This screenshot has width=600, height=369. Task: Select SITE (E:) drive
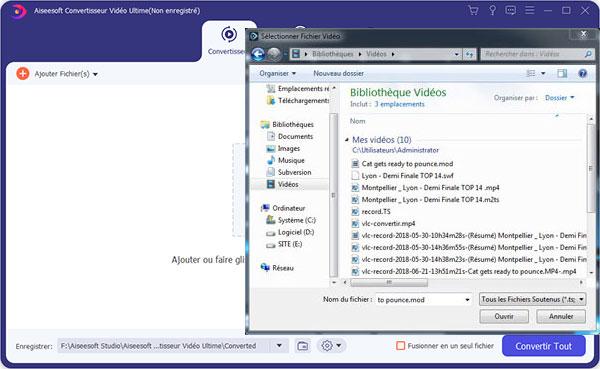284,244
